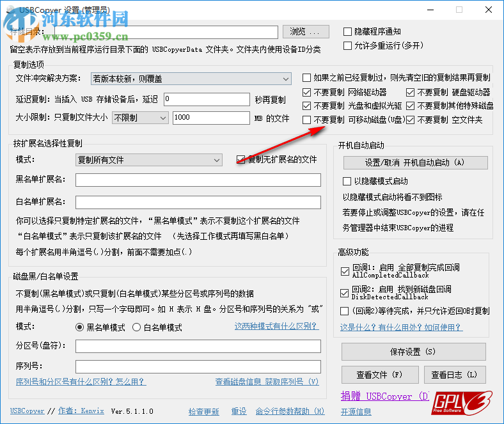Click 查看文件 (F) button
The image size is (504, 424).
click(380, 375)
